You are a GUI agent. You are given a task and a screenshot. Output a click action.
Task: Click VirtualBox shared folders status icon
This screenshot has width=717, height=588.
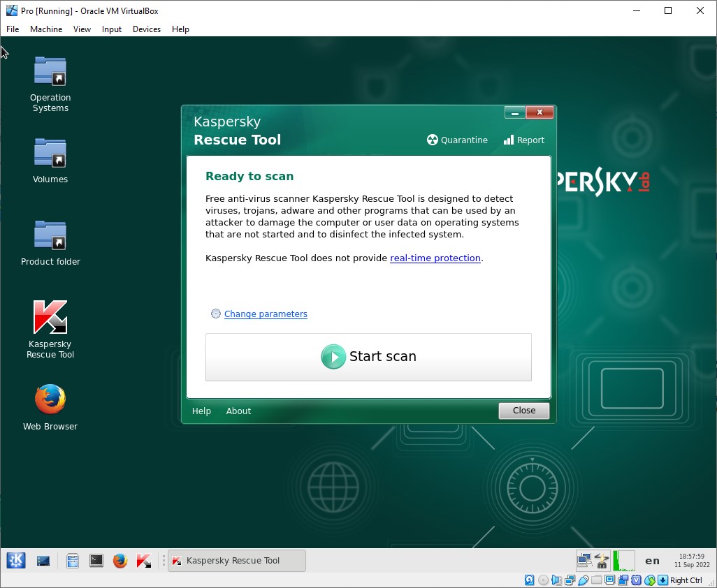click(x=596, y=580)
